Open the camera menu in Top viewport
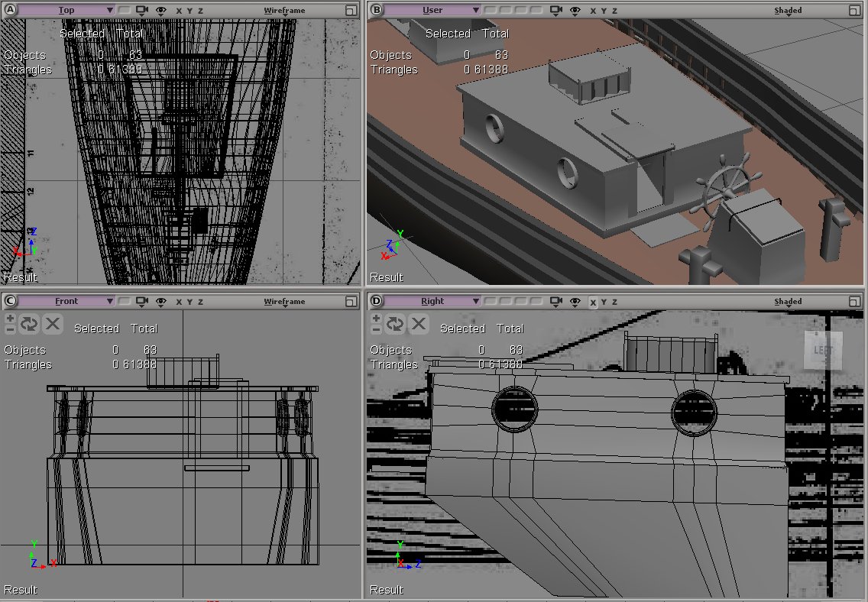The image size is (868, 602). tap(142, 11)
